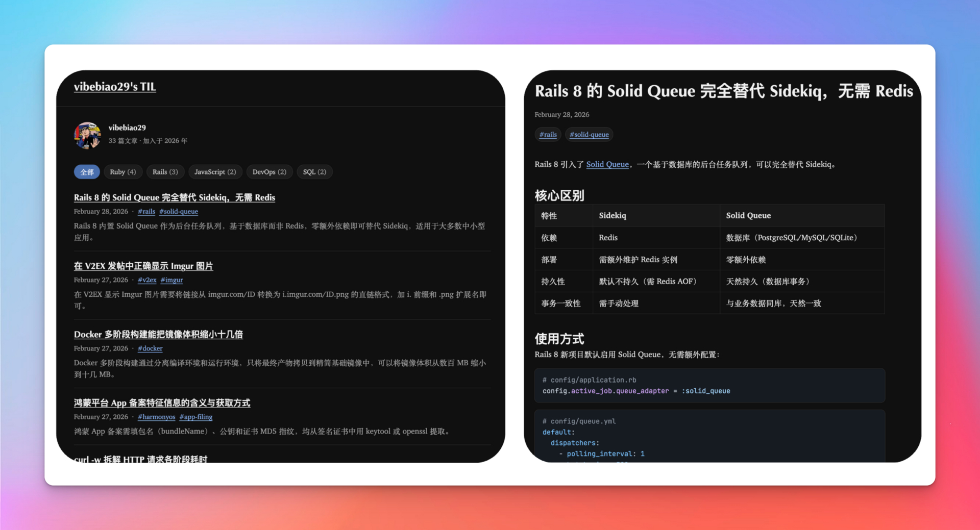Click the #app-filing tag

point(196,417)
